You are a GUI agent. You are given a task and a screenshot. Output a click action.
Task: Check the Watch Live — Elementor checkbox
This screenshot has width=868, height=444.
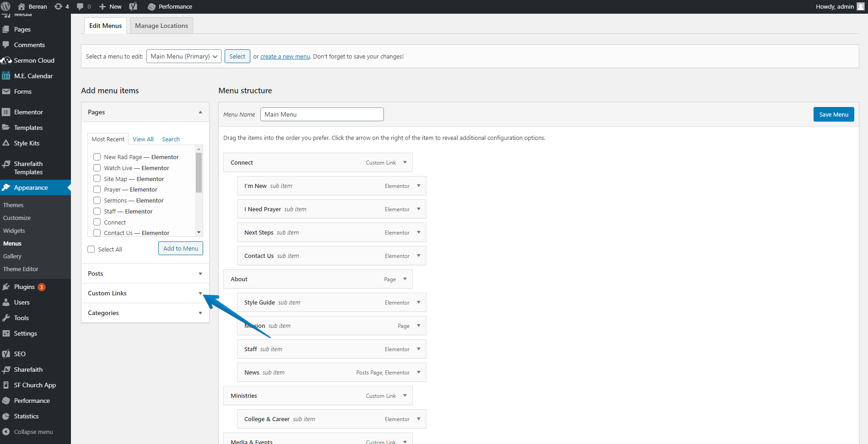point(97,168)
